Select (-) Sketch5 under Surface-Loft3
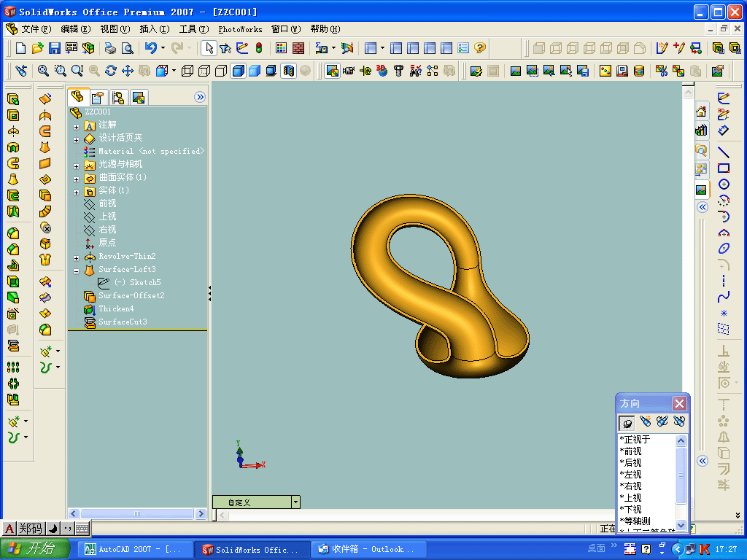This screenshot has width=747, height=560. (138, 282)
